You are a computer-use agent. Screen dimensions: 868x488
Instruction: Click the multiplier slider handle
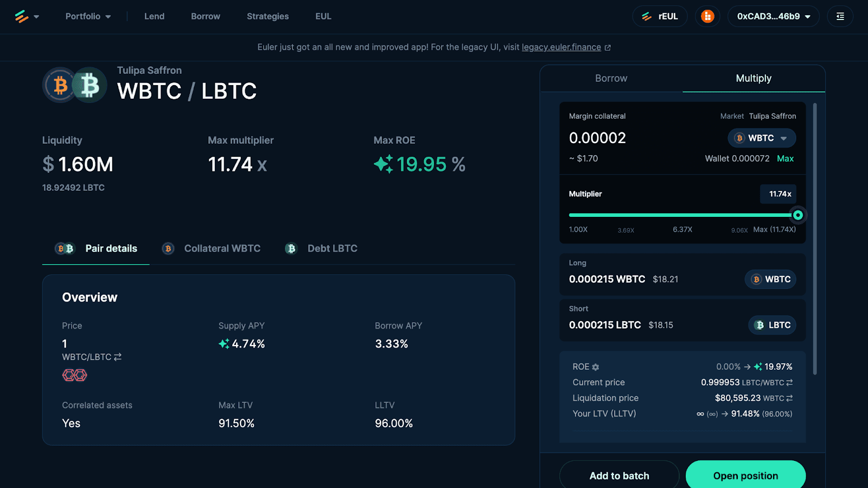797,215
